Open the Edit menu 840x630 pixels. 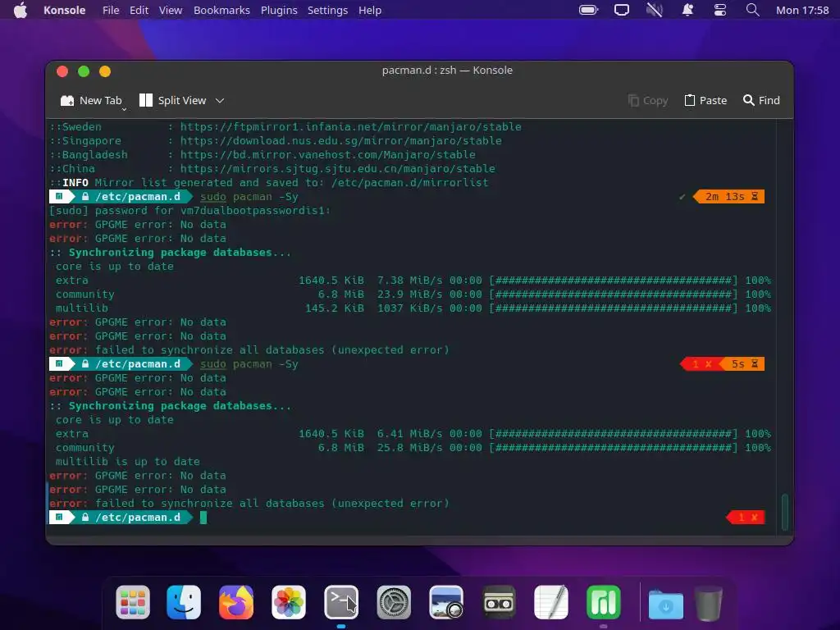click(139, 10)
